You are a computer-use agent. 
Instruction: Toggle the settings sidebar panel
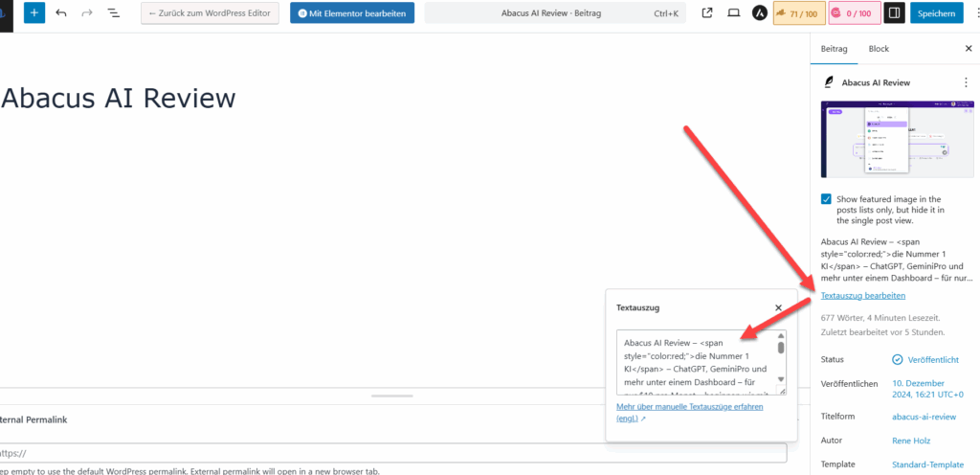tap(895, 13)
